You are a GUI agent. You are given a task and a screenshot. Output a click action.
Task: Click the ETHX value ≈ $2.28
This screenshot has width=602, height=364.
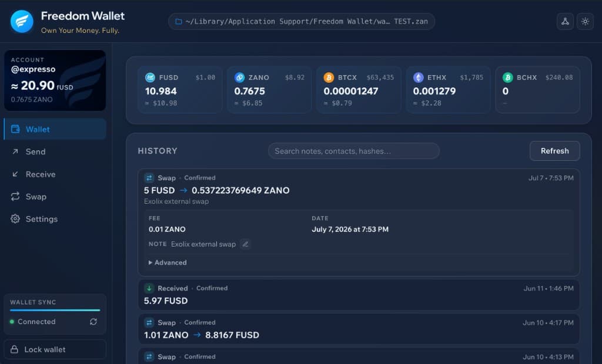(x=427, y=103)
